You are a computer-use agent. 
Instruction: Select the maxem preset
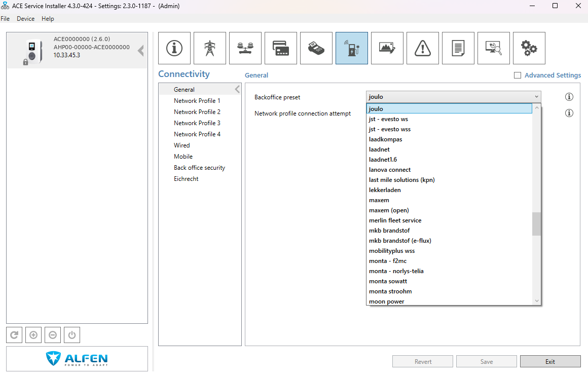click(449, 200)
